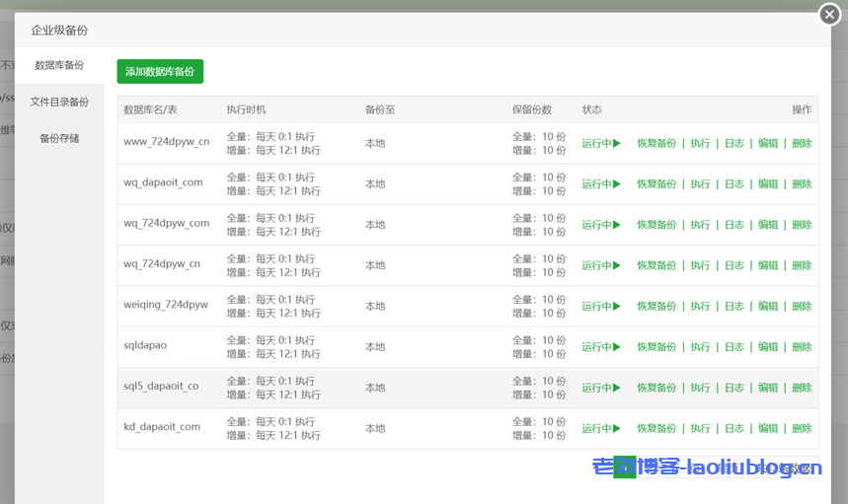Open 日志 for kd_dapaoit_com
Screen dimensions: 848x504
[x=733, y=428]
